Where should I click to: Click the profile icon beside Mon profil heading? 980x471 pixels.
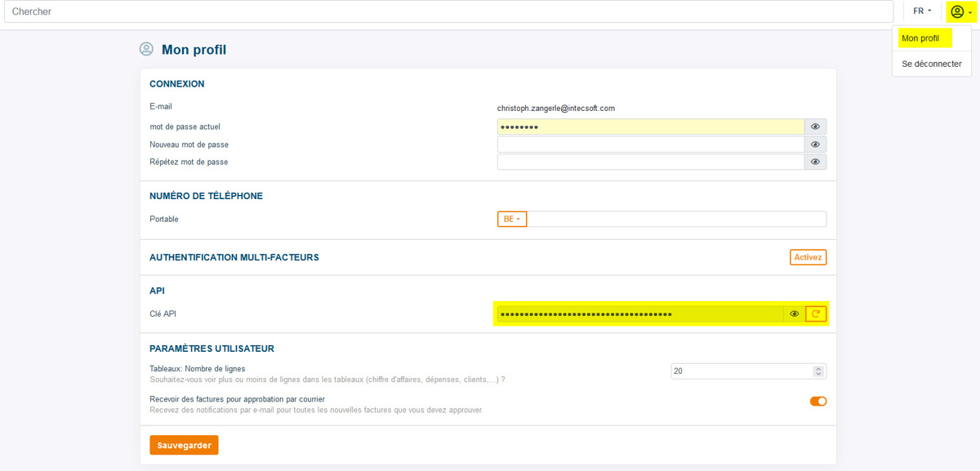[x=146, y=49]
